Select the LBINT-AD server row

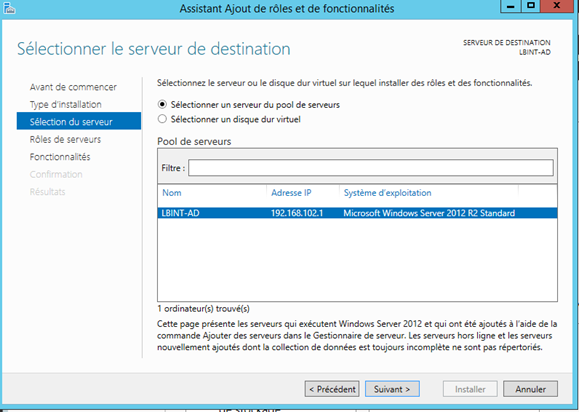coord(357,213)
